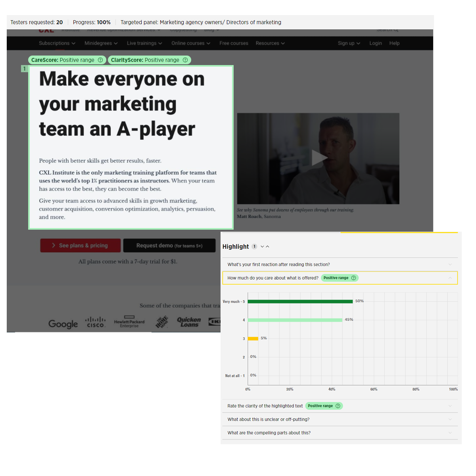Select Free courses in the navigation
The image size is (476, 476).
click(x=234, y=43)
